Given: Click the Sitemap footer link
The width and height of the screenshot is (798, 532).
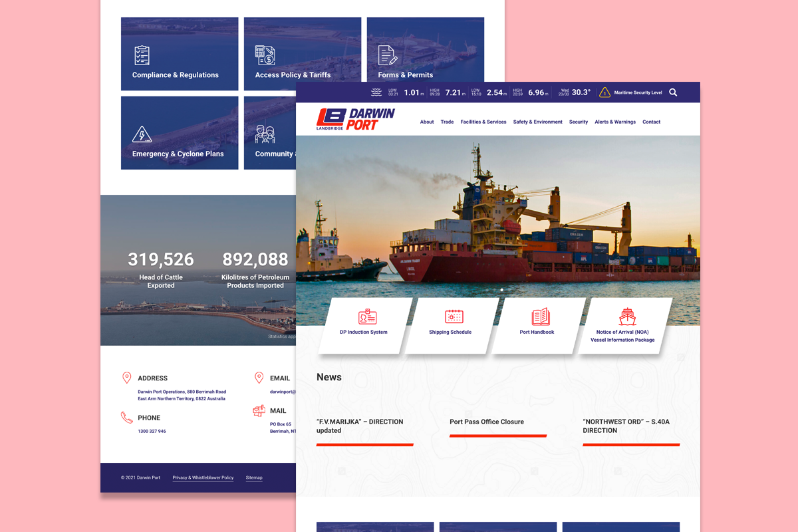Looking at the screenshot, I should click(x=254, y=477).
